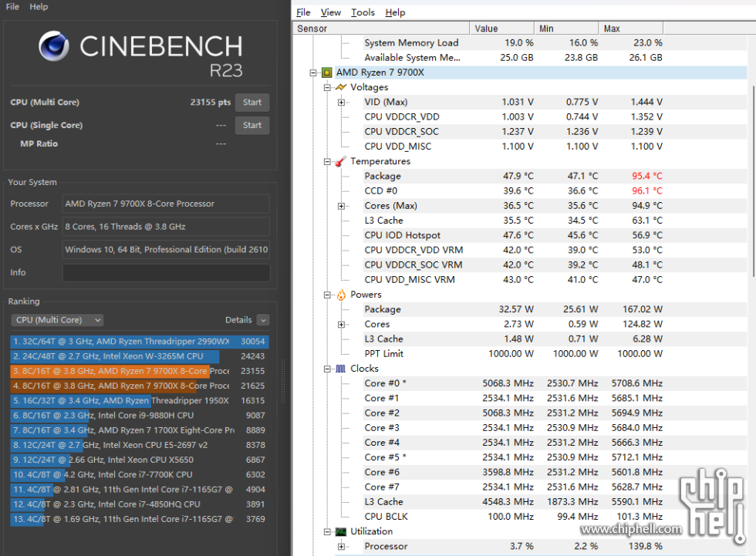Click the Processor name field
This screenshot has height=556, width=756.
coord(166,204)
